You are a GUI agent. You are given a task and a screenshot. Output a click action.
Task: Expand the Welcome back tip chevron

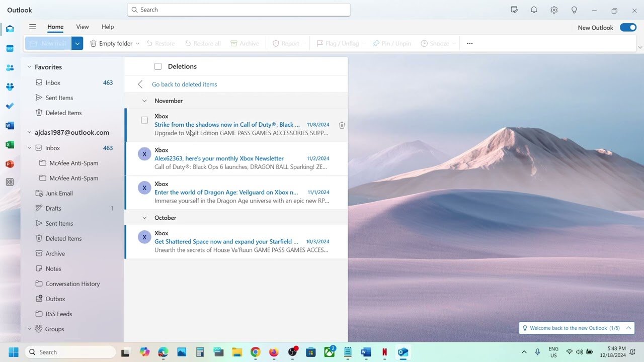coord(628,328)
